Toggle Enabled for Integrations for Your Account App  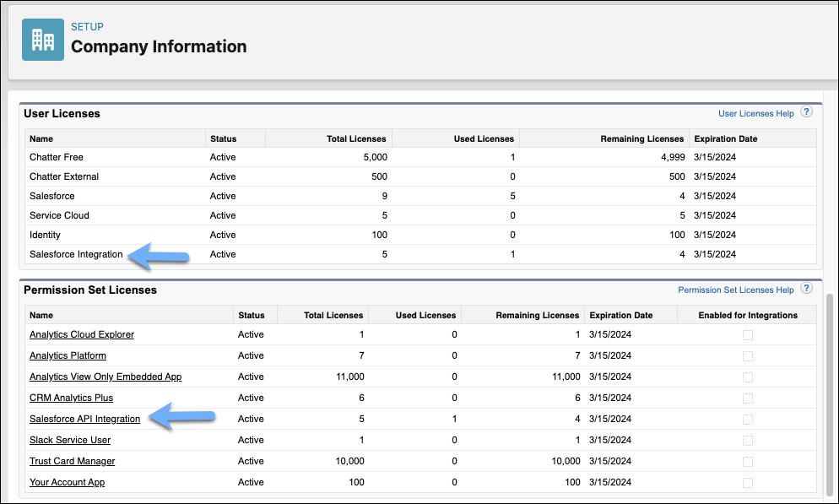click(x=747, y=483)
